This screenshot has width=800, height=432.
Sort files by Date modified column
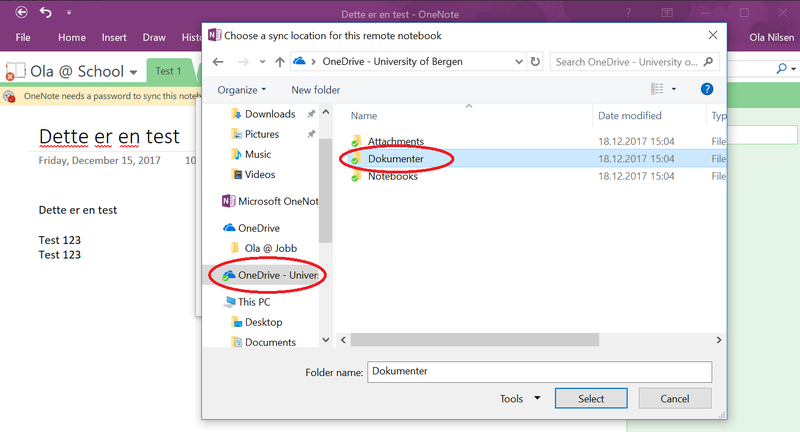[x=631, y=116]
